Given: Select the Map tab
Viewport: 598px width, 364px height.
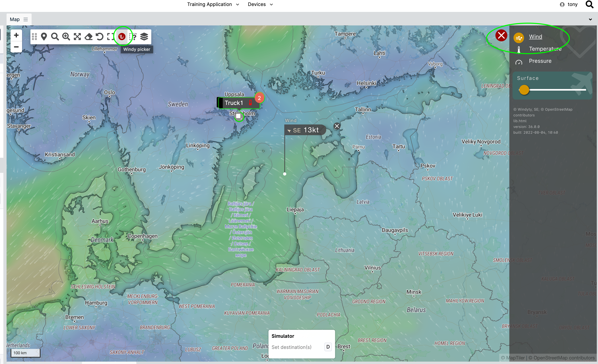Looking at the screenshot, I should click(15, 19).
